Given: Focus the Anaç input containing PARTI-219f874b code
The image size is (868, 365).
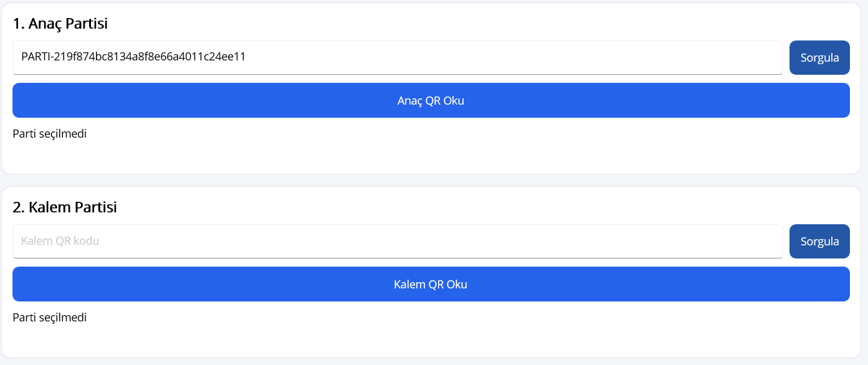Looking at the screenshot, I should tap(398, 57).
